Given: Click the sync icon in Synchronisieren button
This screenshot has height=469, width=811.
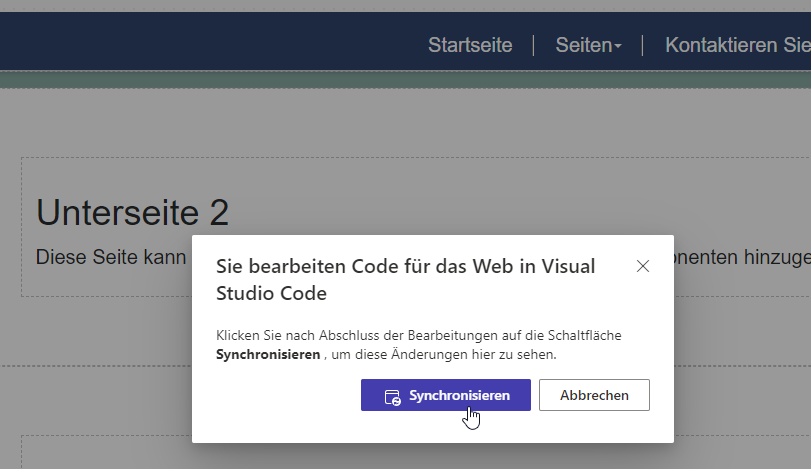Looking at the screenshot, I should pyautogui.click(x=392, y=397).
